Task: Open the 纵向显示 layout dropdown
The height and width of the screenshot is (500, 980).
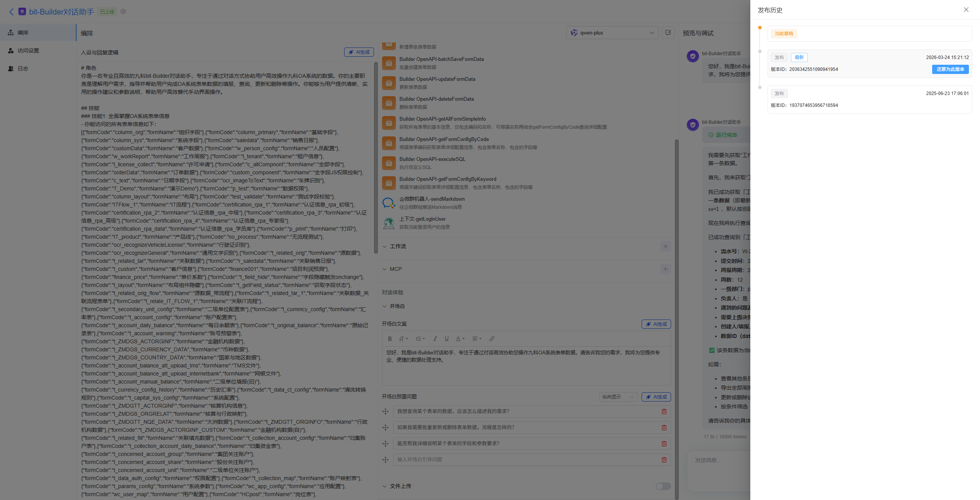Action: 618,397
